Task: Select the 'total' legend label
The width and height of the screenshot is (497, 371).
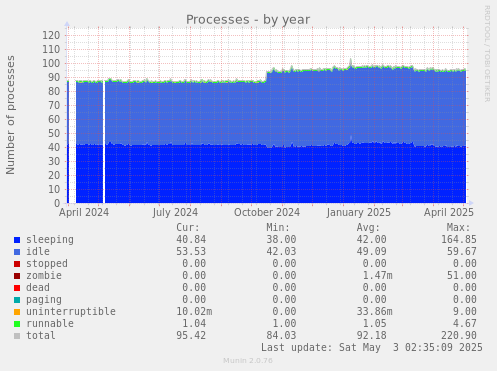Action: click(x=41, y=336)
